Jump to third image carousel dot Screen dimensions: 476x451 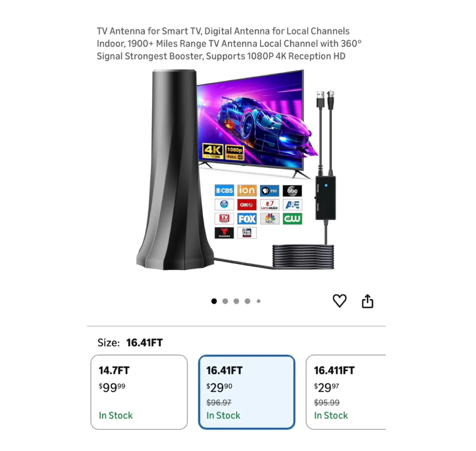[236, 301]
